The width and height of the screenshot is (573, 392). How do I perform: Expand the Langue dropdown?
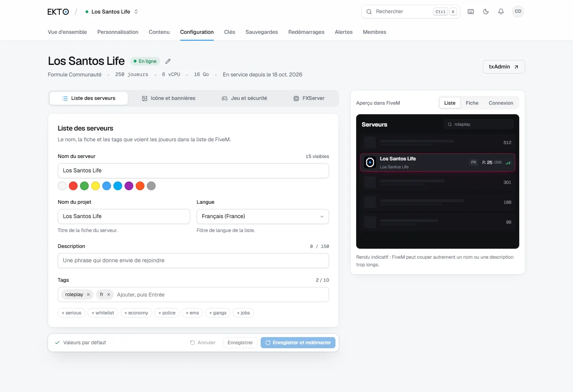coord(263,216)
